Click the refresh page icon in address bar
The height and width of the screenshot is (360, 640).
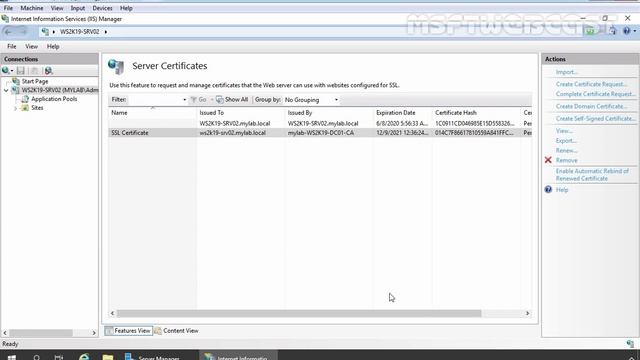[590, 31]
